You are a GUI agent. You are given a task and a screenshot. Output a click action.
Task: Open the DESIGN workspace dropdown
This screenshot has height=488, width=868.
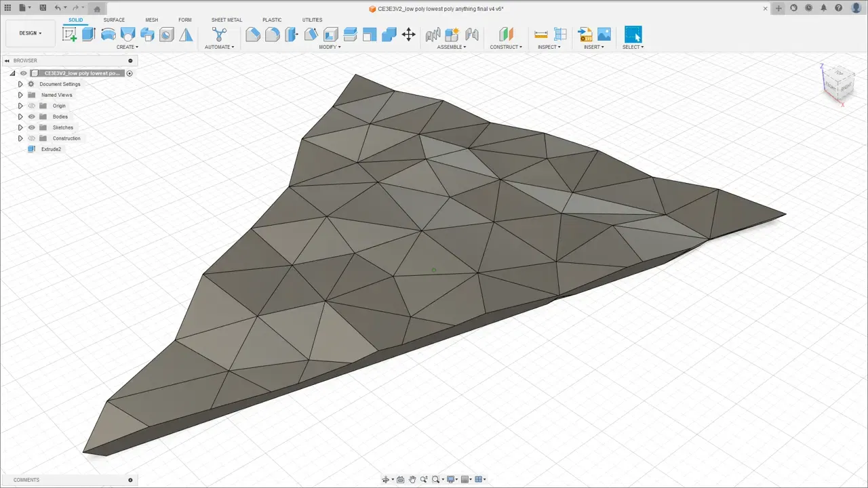click(x=30, y=33)
